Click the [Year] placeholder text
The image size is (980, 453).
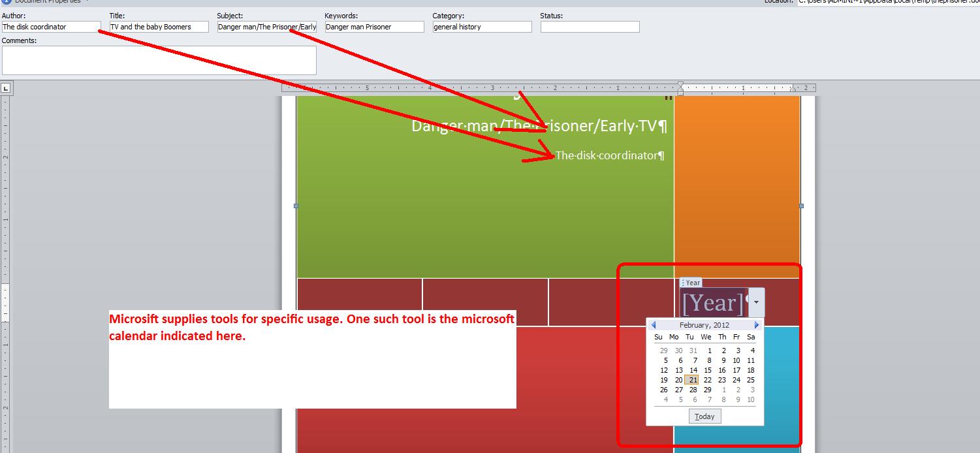[x=712, y=303]
